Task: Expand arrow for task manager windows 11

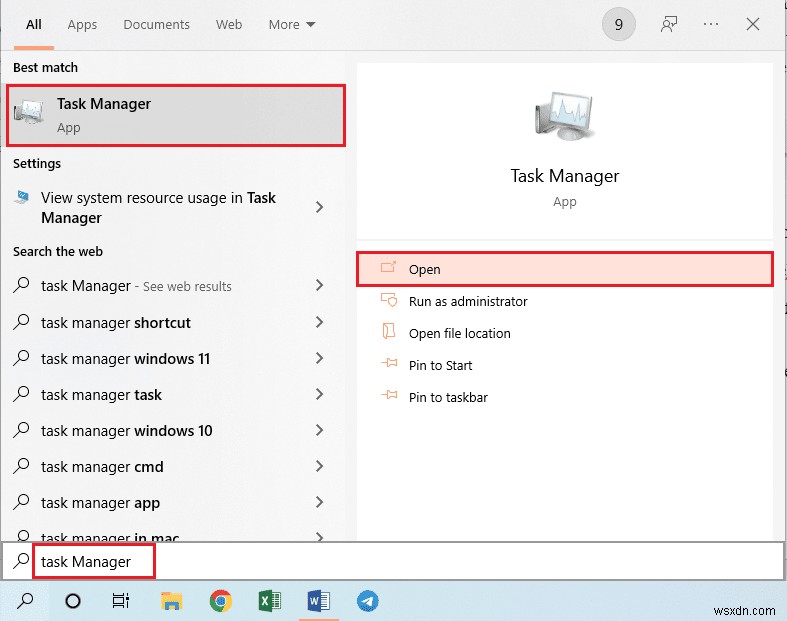Action: coord(319,358)
